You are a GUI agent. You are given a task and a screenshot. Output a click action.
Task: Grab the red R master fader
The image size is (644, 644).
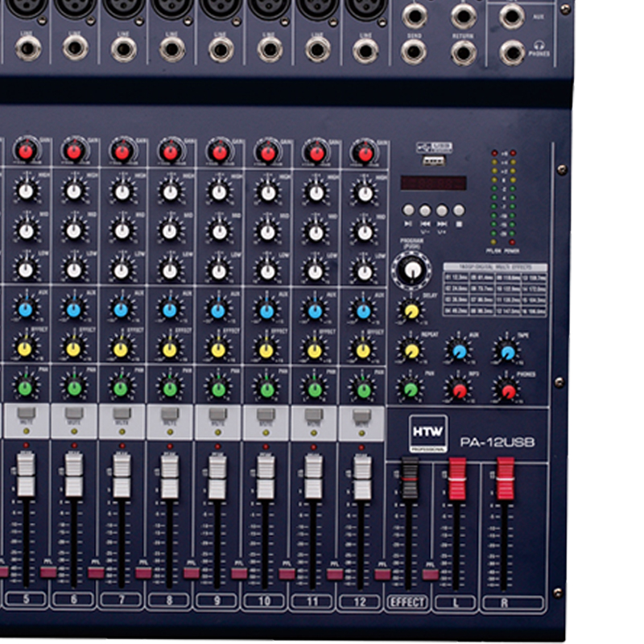pyautogui.click(x=506, y=478)
